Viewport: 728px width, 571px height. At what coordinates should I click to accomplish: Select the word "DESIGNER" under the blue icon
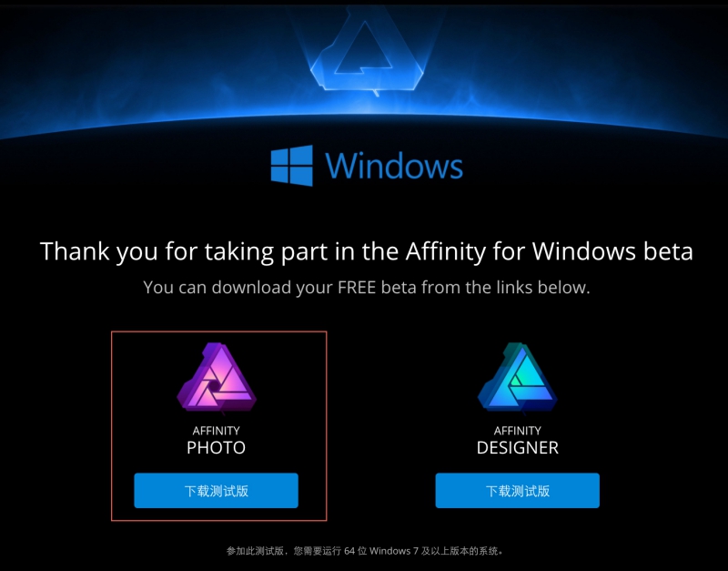click(517, 447)
